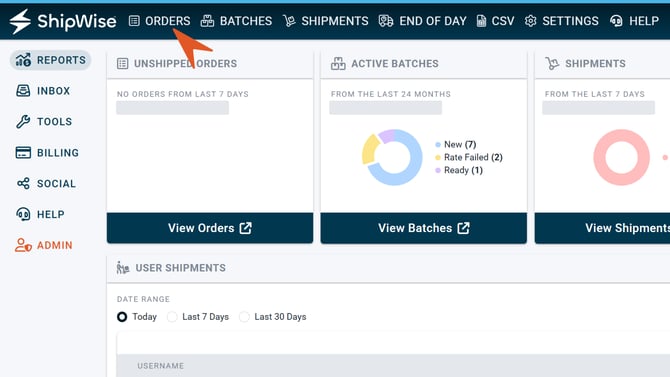Click the Batches boxes icon in navbar
Image resolution: width=670 pixels, height=377 pixels.
[207, 21]
